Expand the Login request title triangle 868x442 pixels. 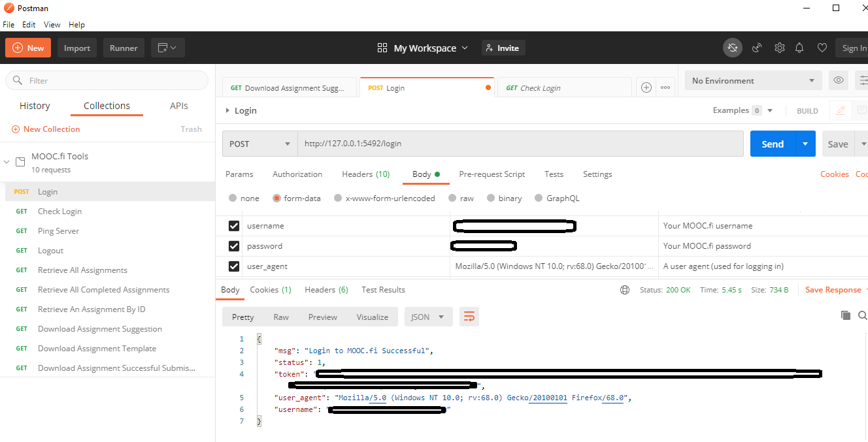coord(227,110)
